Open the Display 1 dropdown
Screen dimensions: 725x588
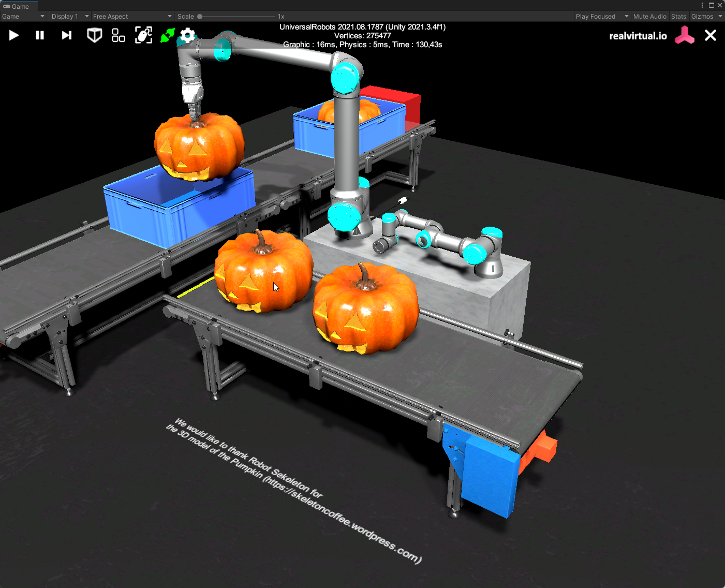point(70,17)
